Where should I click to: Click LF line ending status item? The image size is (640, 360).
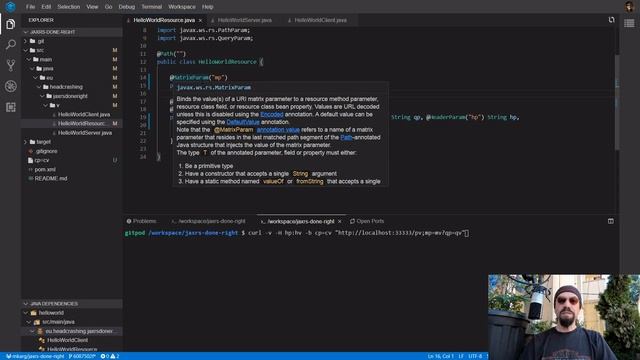(x=461, y=356)
